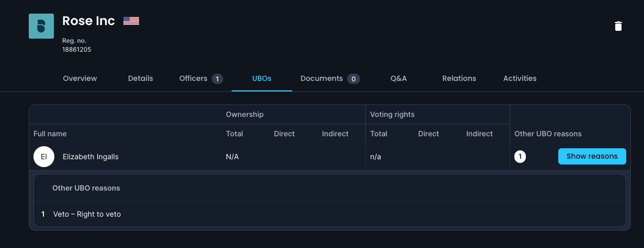Click the trash delete icon
This screenshot has height=248, width=644.
coord(618,26)
